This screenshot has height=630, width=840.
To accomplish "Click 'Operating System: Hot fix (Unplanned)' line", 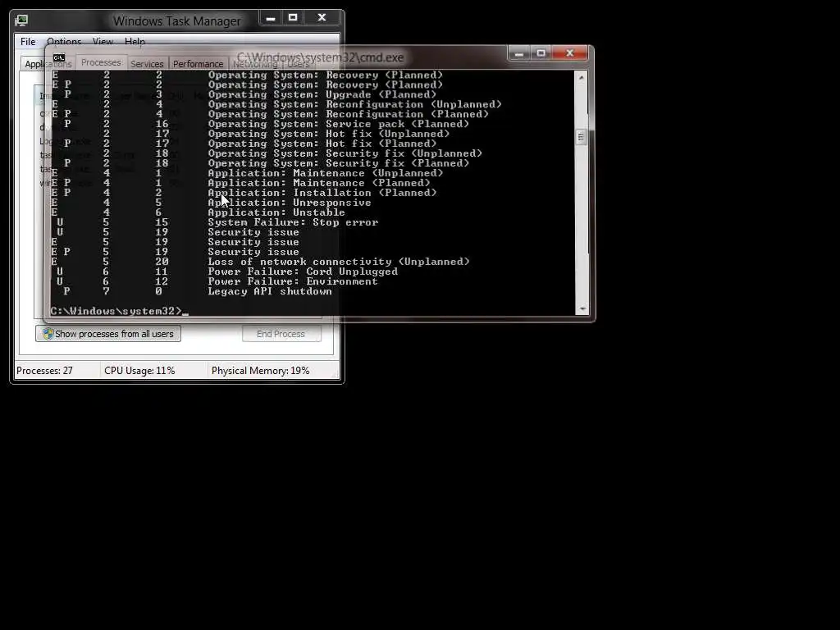I will (x=328, y=134).
